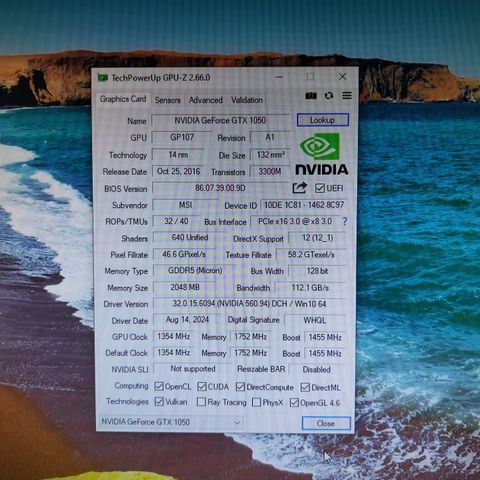Click the Default Clock row Boost 1455 MHz
This screenshot has width=480, height=480.
click(x=325, y=353)
